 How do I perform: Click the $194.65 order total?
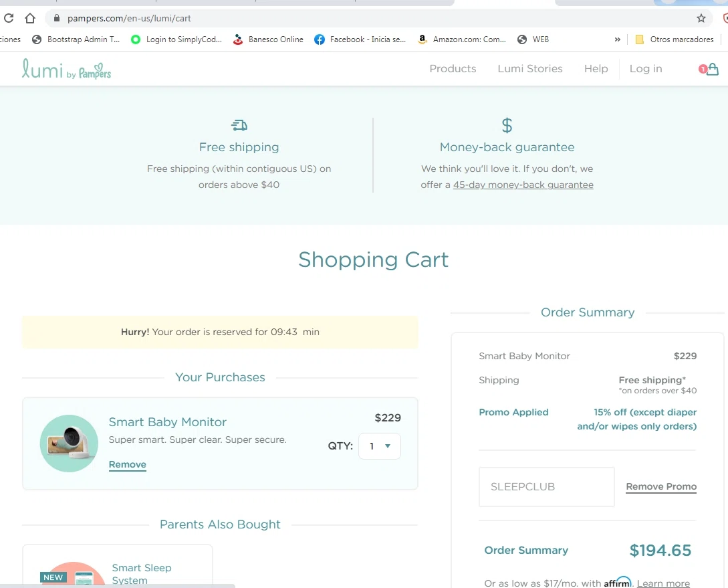[x=660, y=551]
